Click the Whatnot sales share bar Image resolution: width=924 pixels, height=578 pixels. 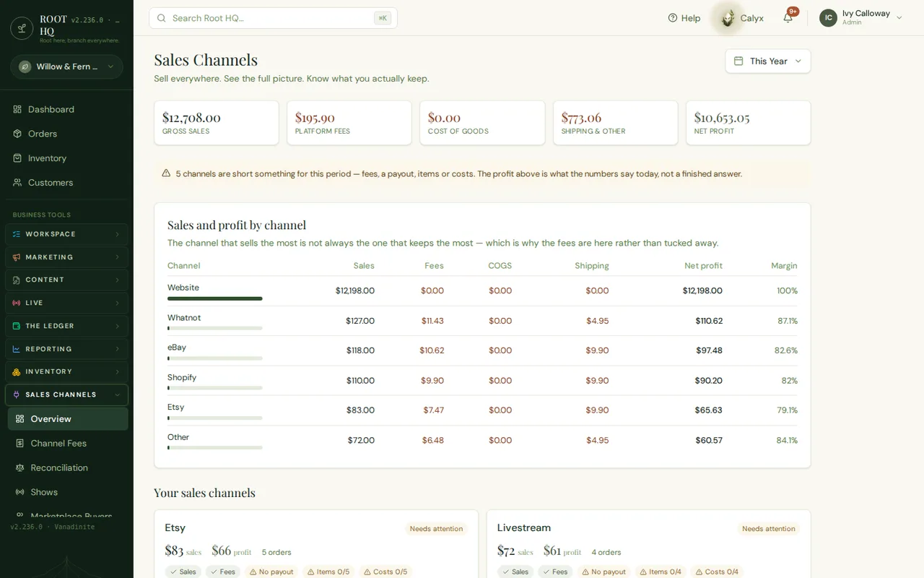215,328
